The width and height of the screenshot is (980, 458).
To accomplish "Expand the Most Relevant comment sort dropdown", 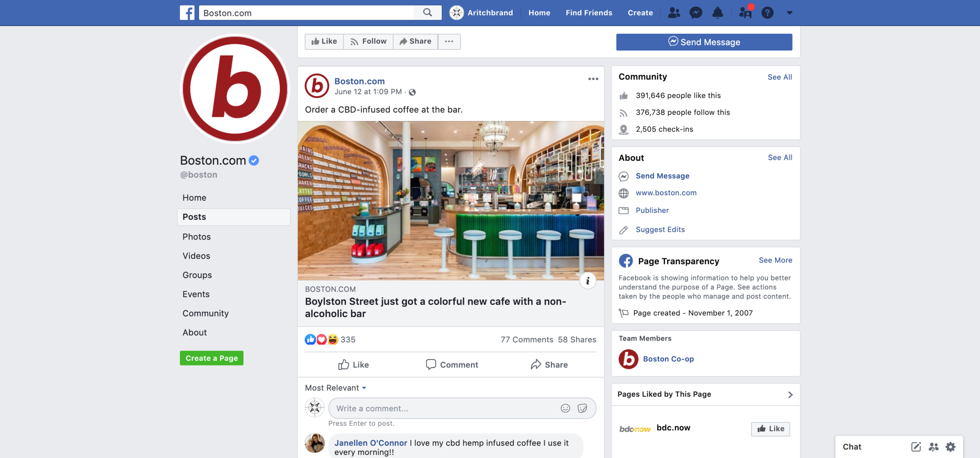I will click(336, 388).
